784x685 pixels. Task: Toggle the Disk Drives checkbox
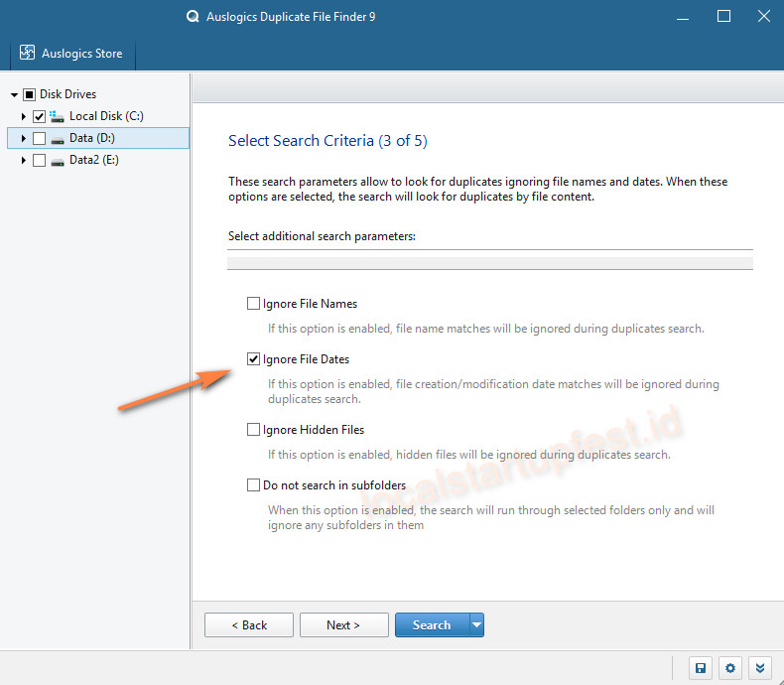point(30,94)
